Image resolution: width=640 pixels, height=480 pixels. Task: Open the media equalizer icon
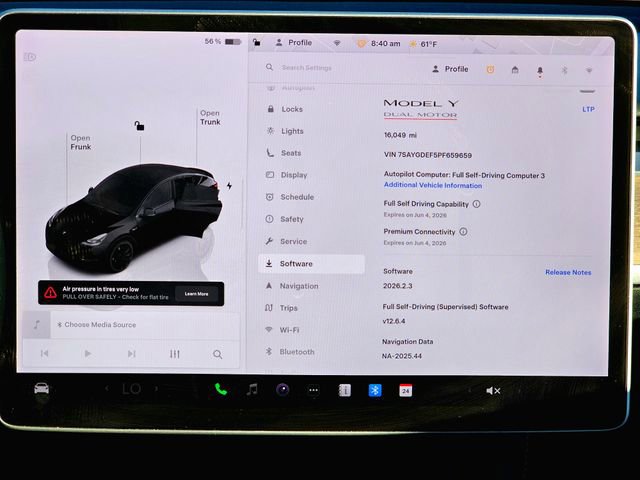(175, 354)
